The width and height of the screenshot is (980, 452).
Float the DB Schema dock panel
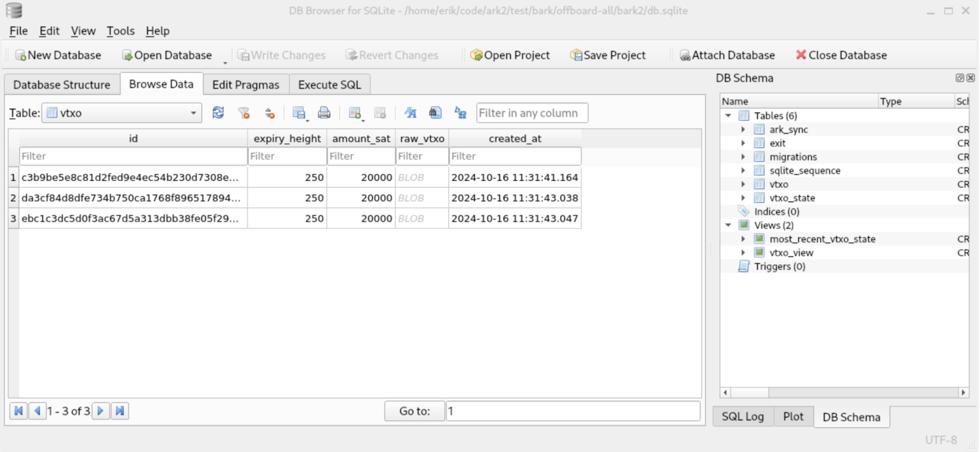click(x=959, y=77)
